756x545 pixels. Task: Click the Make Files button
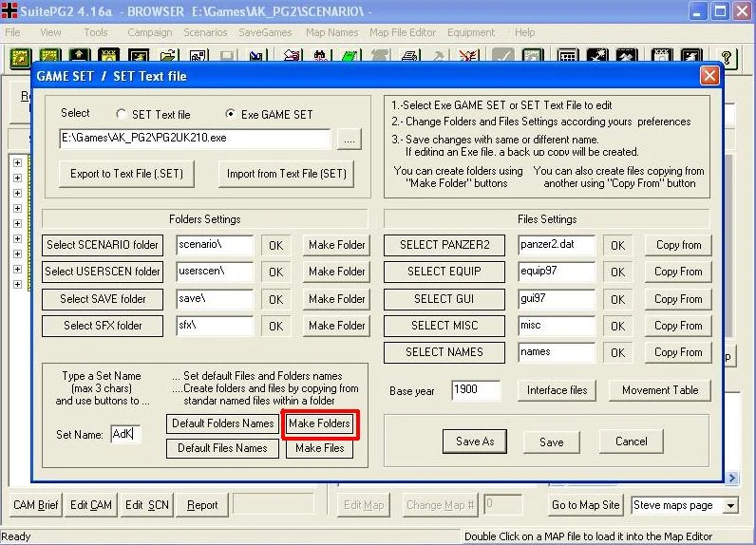click(x=320, y=448)
